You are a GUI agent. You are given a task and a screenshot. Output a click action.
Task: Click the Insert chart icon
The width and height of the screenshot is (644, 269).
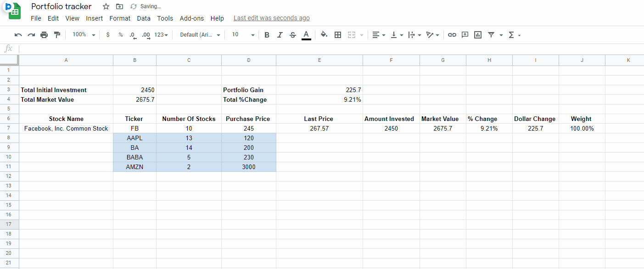click(x=478, y=35)
